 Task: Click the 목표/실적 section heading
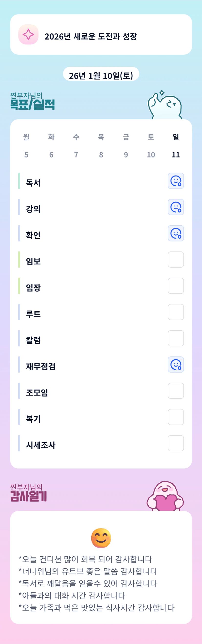pos(32,104)
